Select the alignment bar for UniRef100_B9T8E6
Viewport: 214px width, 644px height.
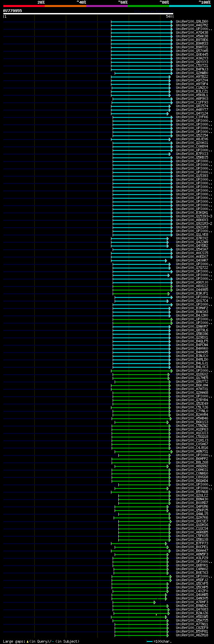[x=142, y=40]
